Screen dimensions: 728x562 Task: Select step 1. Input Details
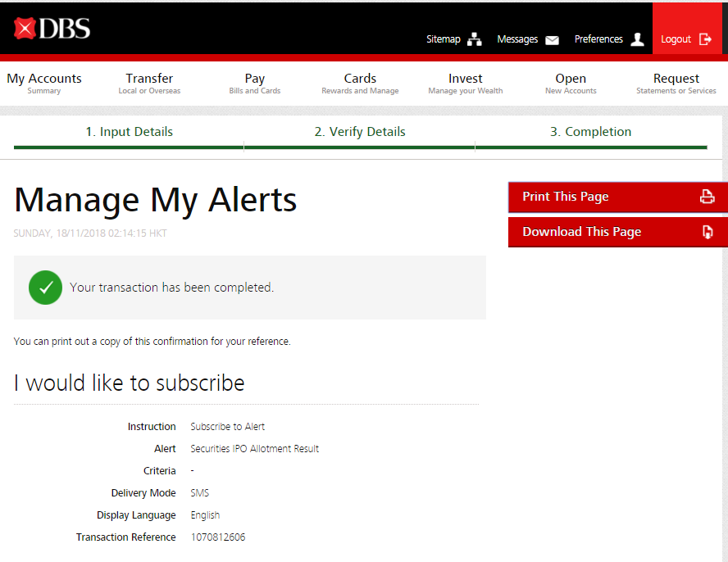(x=129, y=132)
